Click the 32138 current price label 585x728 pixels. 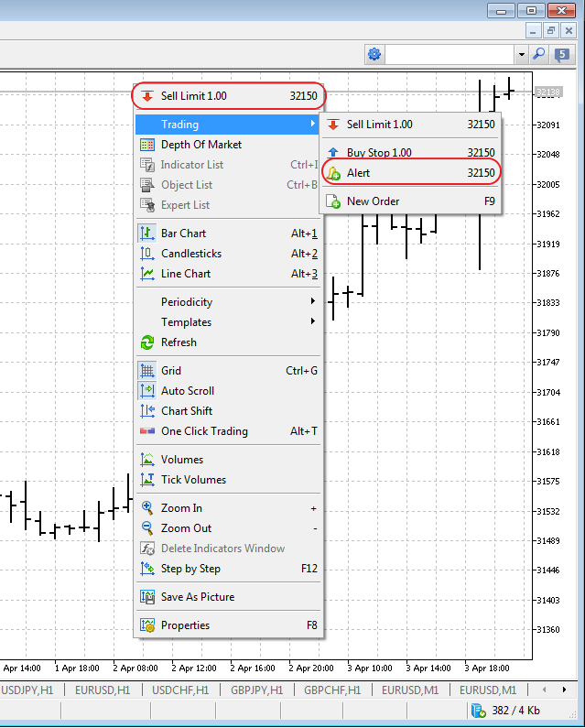548,92
